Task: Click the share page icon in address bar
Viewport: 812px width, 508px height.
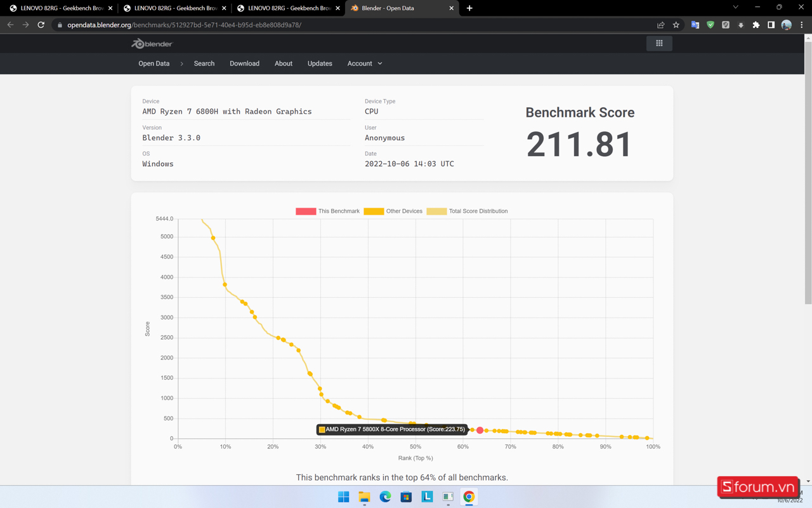Action: [x=660, y=25]
